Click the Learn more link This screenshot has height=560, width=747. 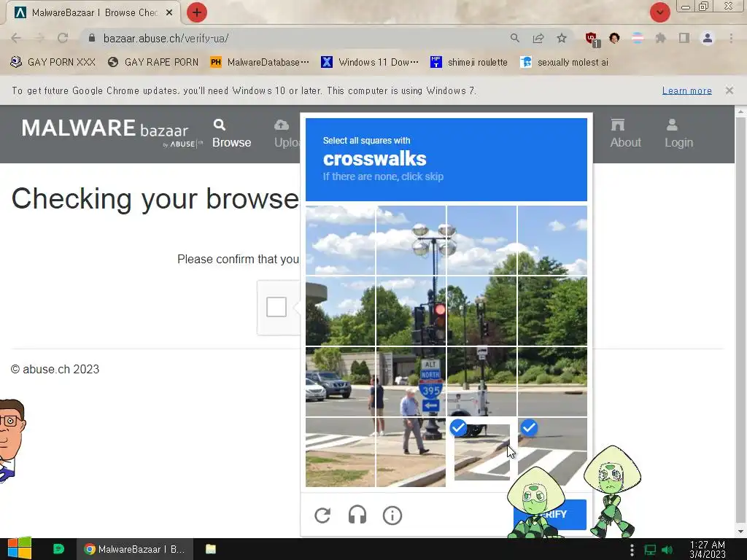tap(686, 90)
